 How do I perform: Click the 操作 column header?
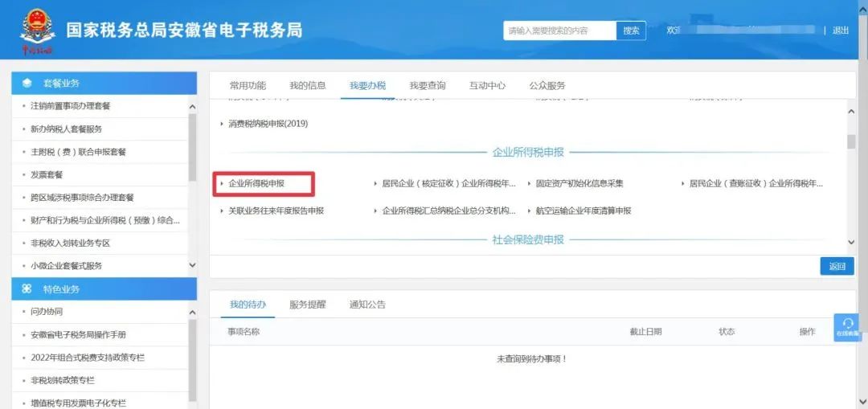[807, 332]
